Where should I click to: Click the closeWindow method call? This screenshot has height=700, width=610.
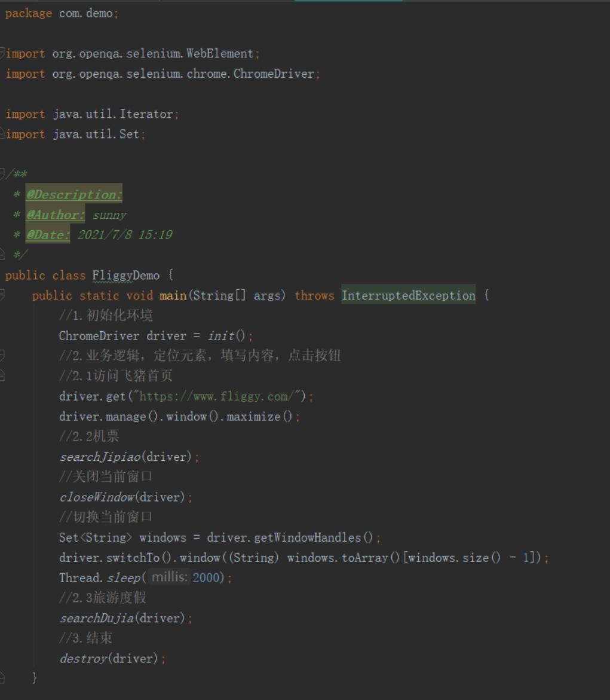[96, 497]
